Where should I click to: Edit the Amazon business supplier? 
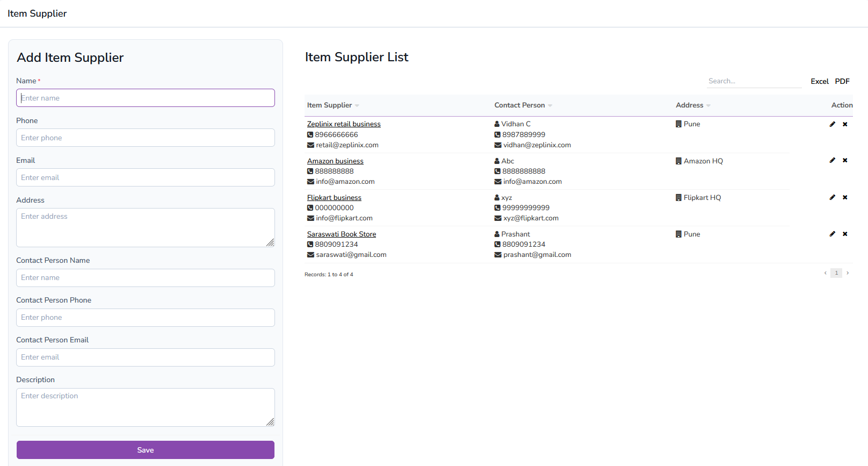point(833,160)
